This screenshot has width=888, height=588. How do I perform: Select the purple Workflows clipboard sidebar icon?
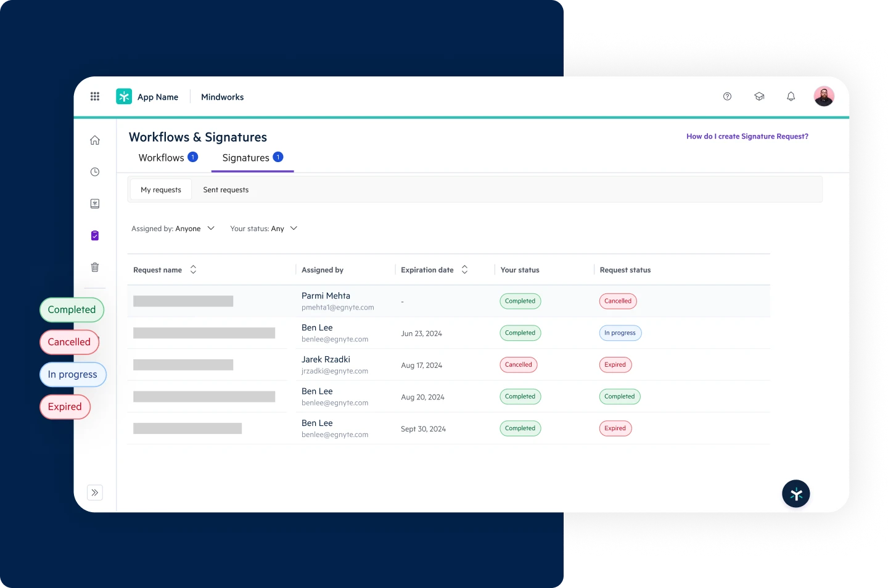tap(95, 235)
